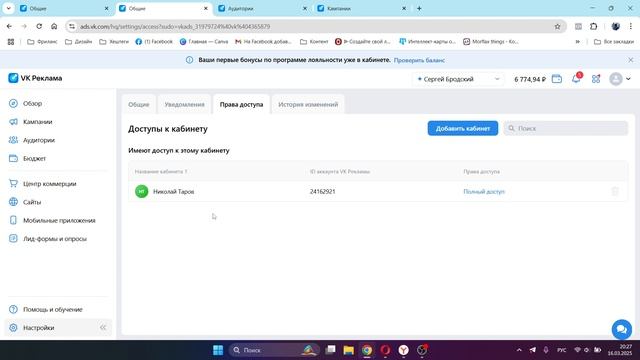The image size is (640, 360).
Task: Open the История изменений tab
Action: click(308, 104)
